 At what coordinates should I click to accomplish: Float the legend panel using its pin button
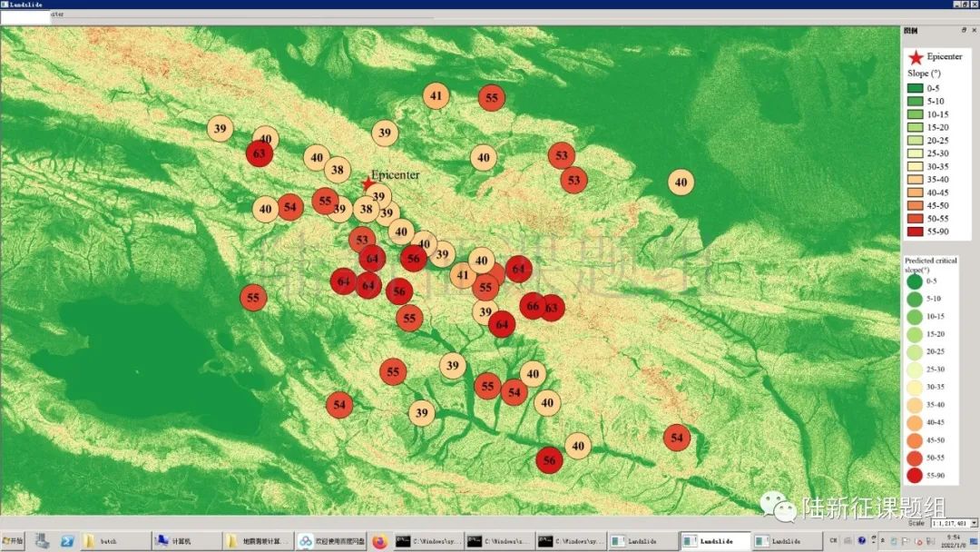[964, 31]
